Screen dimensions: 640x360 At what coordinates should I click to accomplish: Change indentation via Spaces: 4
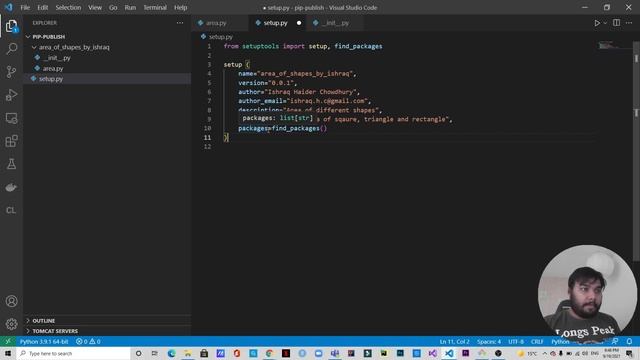(489, 341)
